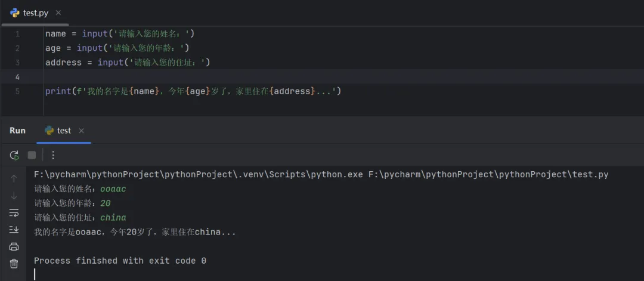Print the console output
644x281 pixels.
(14, 246)
